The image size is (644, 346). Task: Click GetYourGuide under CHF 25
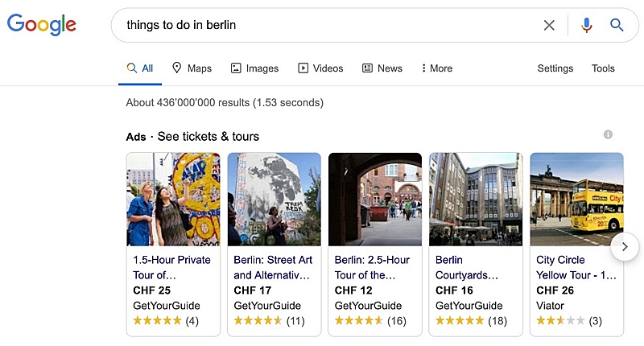(x=167, y=306)
